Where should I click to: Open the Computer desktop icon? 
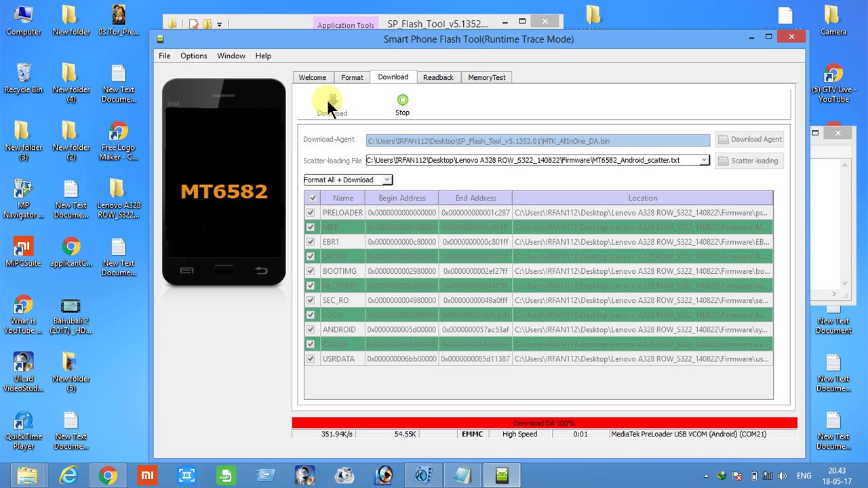23,20
